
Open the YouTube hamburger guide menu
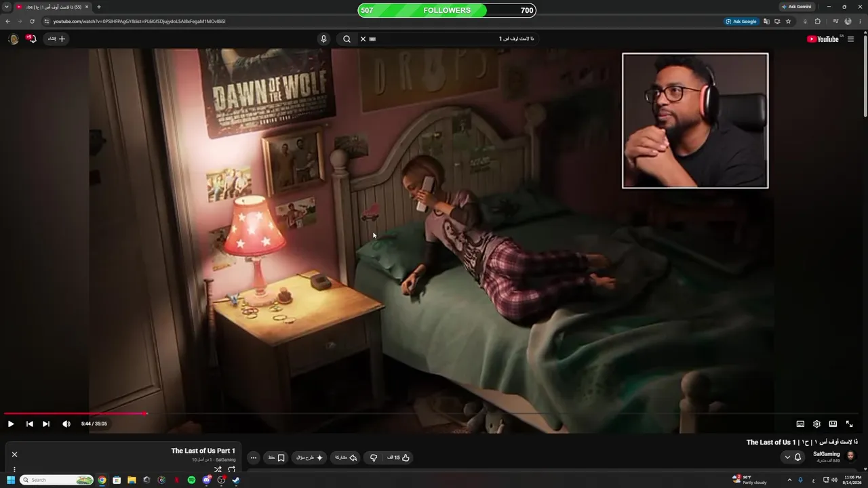pyautogui.click(x=851, y=39)
